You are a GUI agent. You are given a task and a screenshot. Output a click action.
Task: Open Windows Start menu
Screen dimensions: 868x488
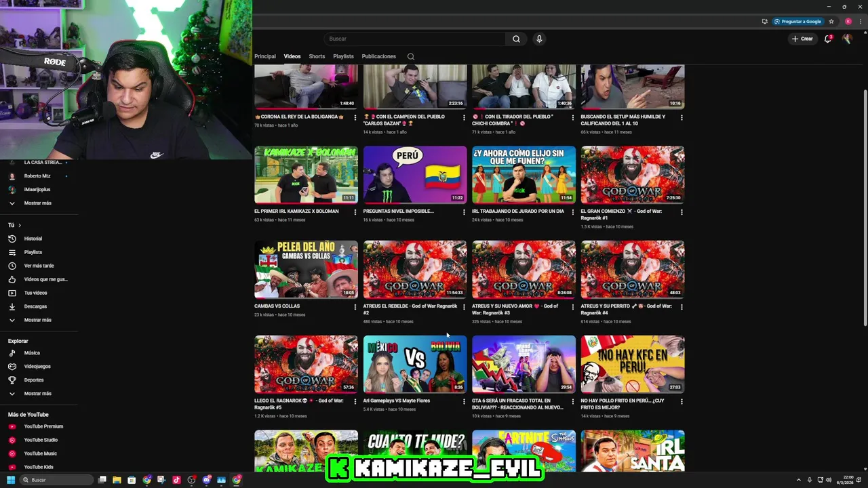(x=10, y=480)
